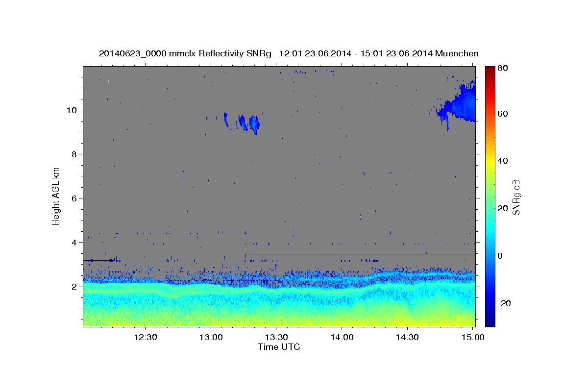Click the colorbar value -20
588x392 pixels.
tap(503, 303)
